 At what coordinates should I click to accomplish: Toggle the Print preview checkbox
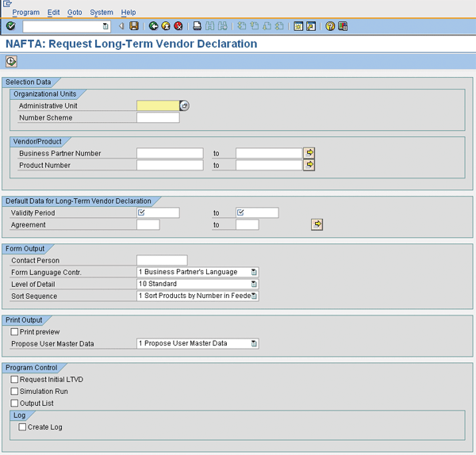(x=14, y=332)
